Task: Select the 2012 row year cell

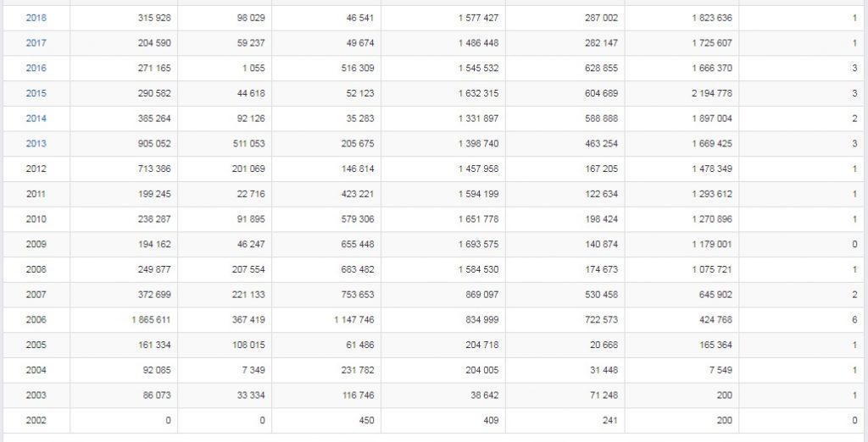Action: click(36, 169)
